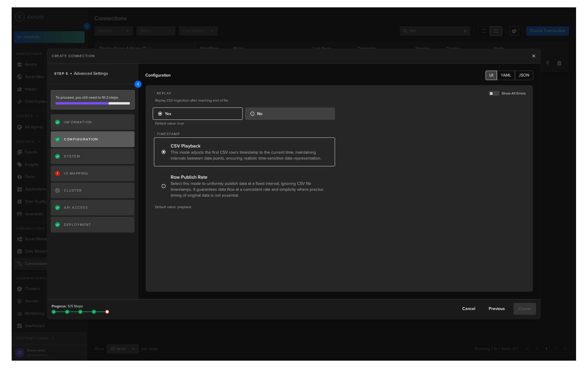Open the Insights tag icon

[20, 165]
